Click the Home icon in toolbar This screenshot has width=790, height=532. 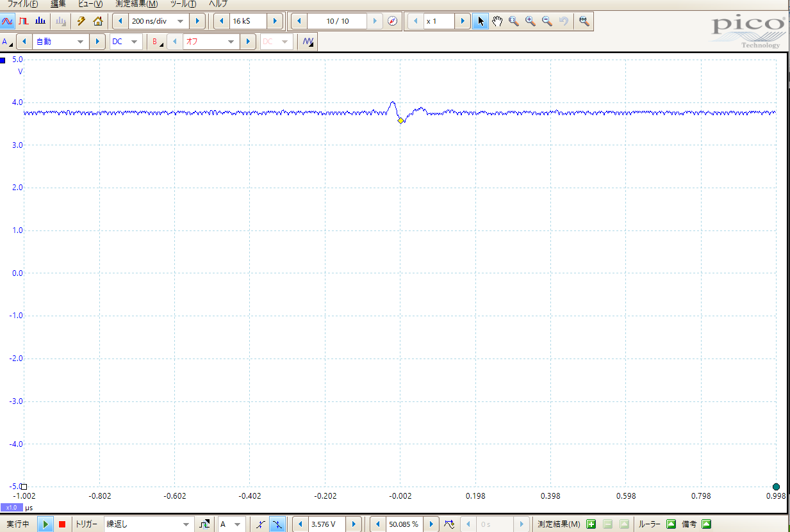[97, 21]
